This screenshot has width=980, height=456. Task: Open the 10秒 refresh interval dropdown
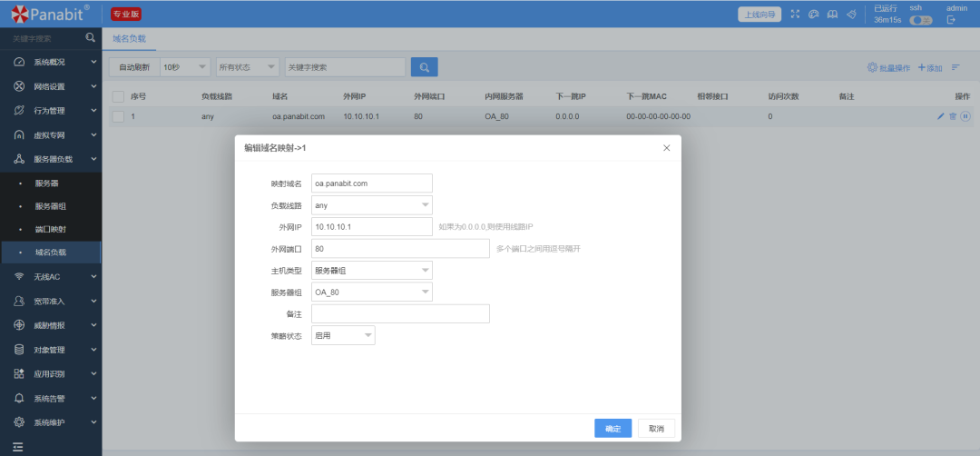(x=185, y=67)
